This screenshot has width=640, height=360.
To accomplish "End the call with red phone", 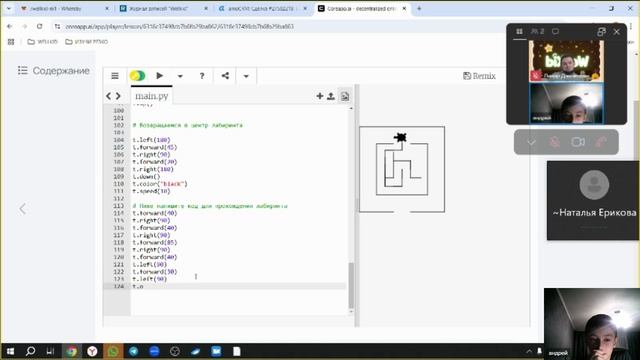I will coord(601,142).
